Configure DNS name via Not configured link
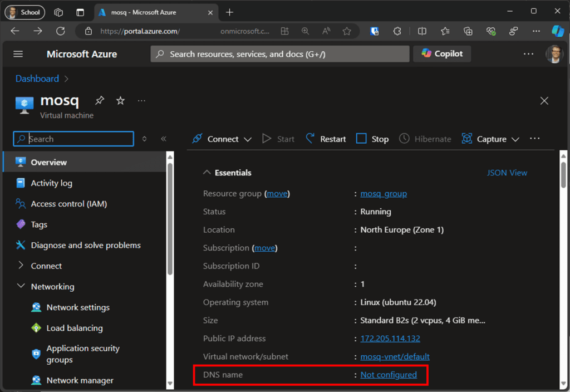 (389, 375)
